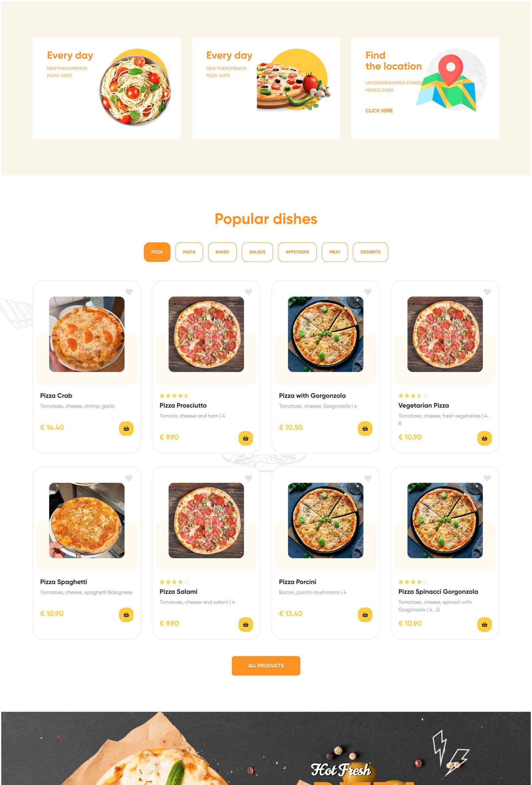Click the All Products button
The width and height of the screenshot is (532, 785).
click(x=266, y=665)
